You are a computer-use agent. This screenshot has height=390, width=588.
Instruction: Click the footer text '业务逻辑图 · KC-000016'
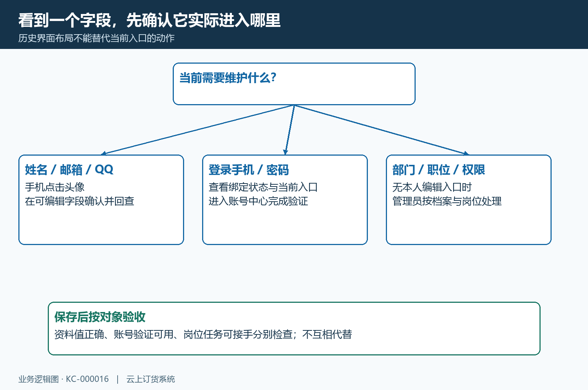pos(64,379)
